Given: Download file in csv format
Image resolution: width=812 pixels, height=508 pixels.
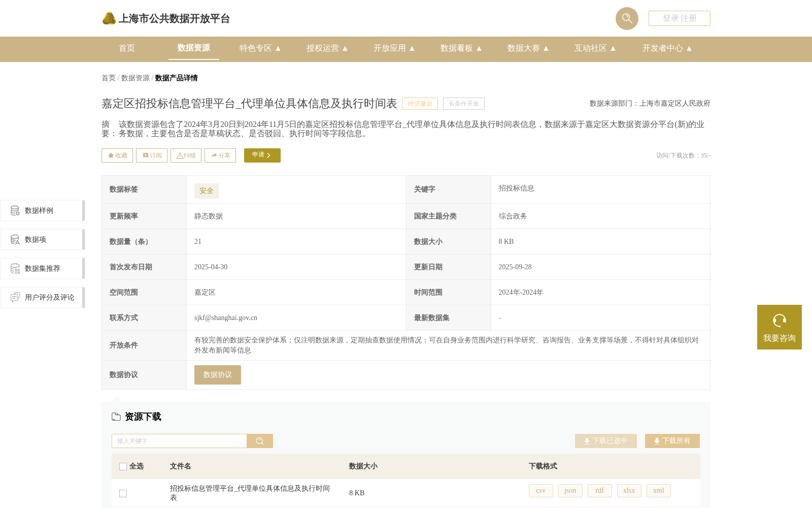Looking at the screenshot, I should click(x=541, y=491).
